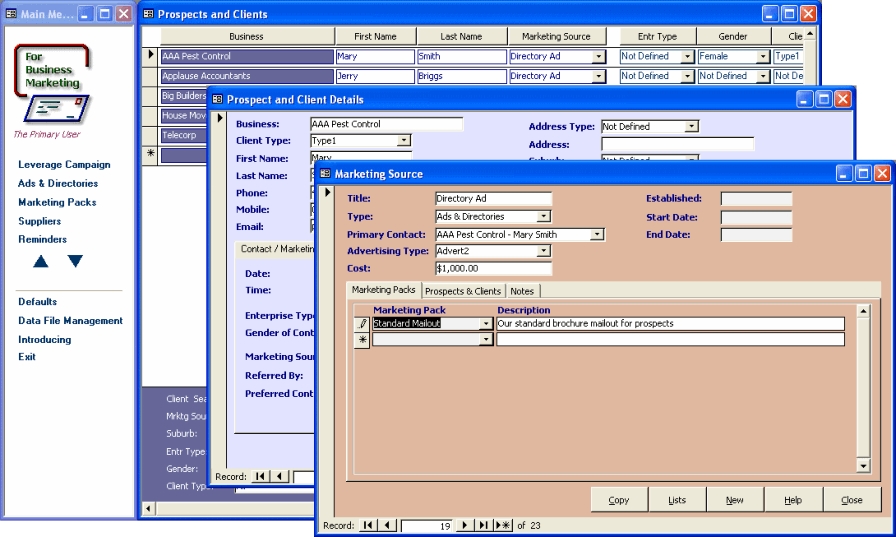
Task: Open Leverage Campaign from the Main Menu
Action: point(64,165)
